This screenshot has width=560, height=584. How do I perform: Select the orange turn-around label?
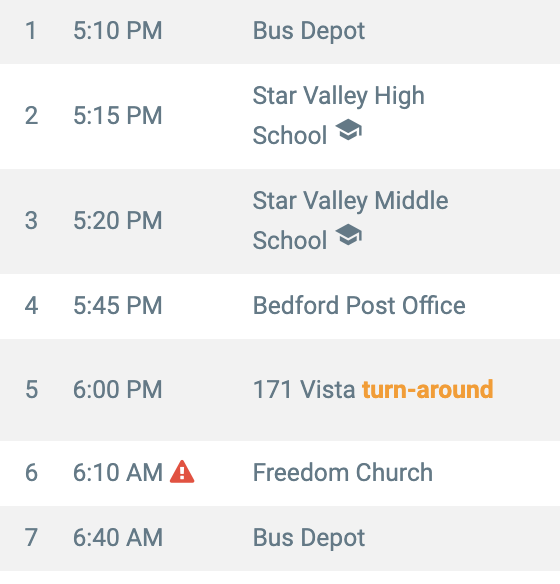click(428, 390)
